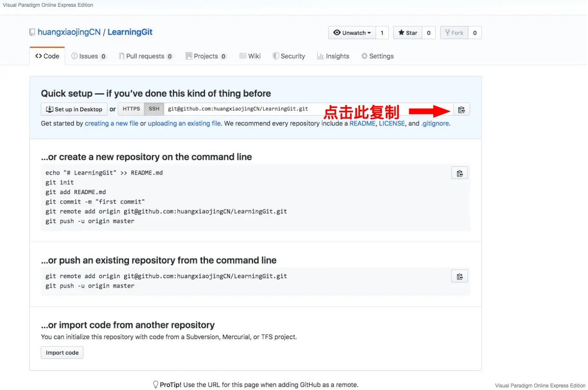Open the README link
Screen dimensions: 588x390
363,124
